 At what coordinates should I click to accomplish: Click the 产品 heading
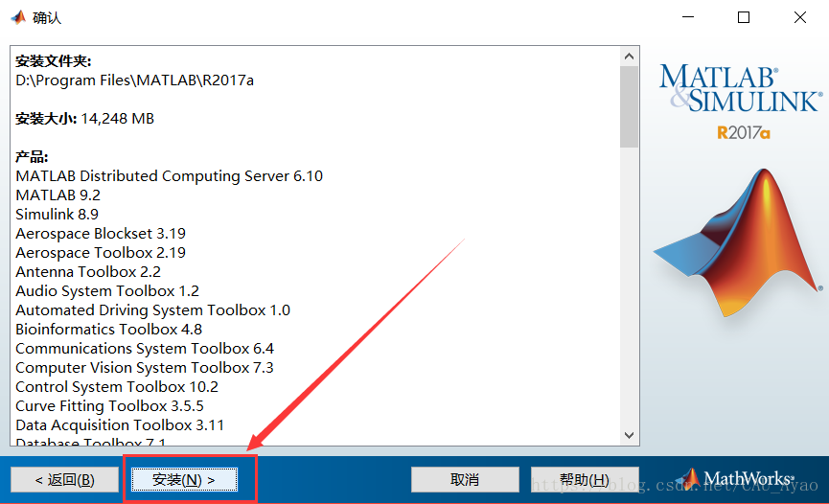click(x=32, y=157)
